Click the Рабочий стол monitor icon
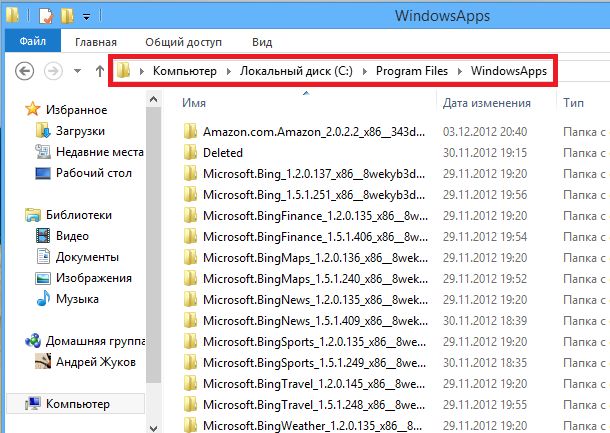 (43, 173)
